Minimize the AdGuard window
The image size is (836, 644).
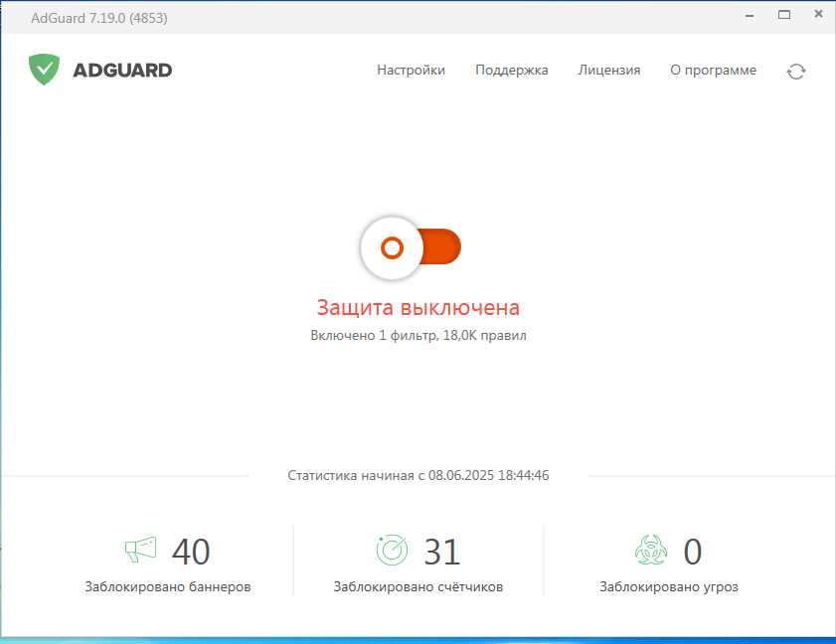point(750,16)
